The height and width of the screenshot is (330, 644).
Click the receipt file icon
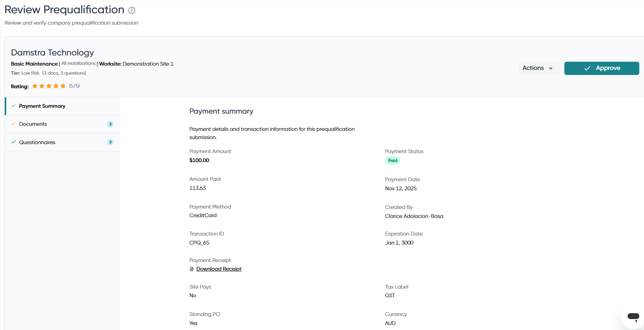point(191,269)
